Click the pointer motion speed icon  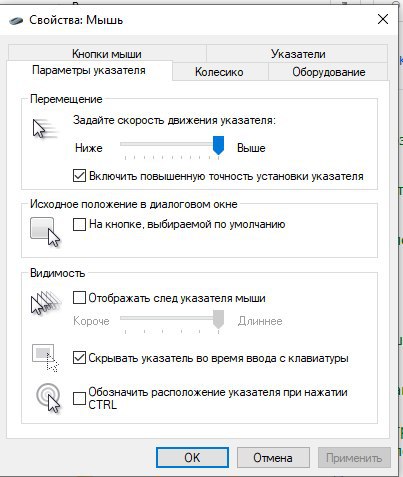click(45, 128)
